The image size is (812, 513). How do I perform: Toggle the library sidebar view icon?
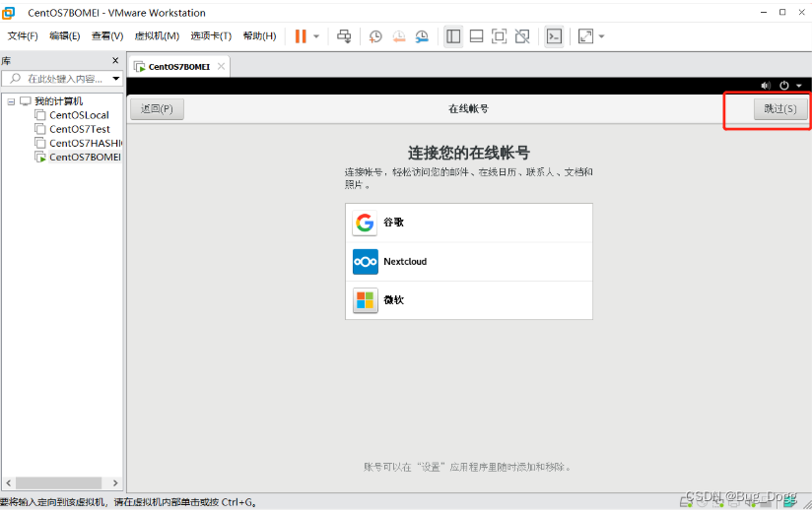coord(453,36)
